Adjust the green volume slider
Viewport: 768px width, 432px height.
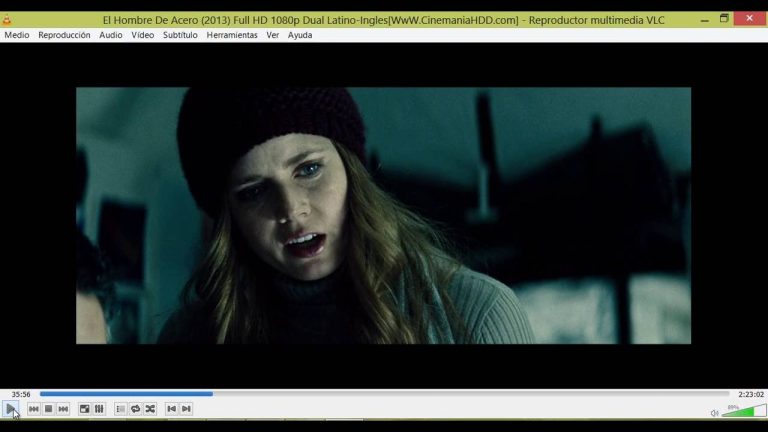pos(744,410)
